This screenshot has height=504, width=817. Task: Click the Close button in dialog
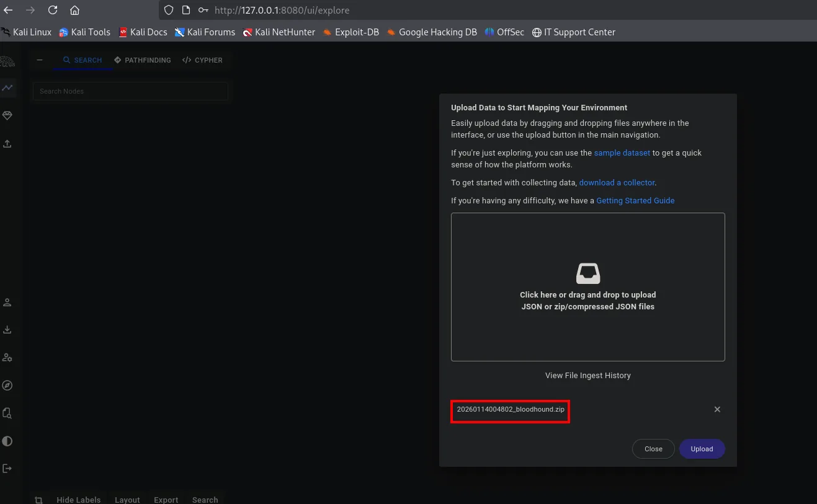(x=653, y=449)
